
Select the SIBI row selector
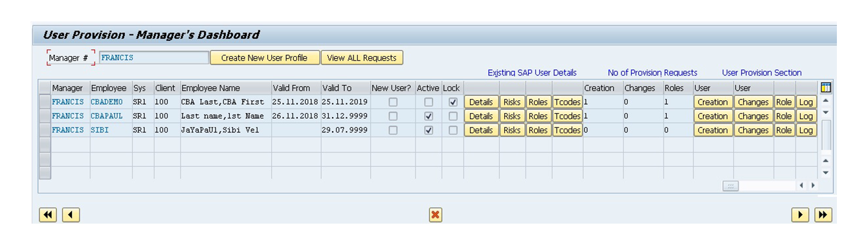coord(45,131)
